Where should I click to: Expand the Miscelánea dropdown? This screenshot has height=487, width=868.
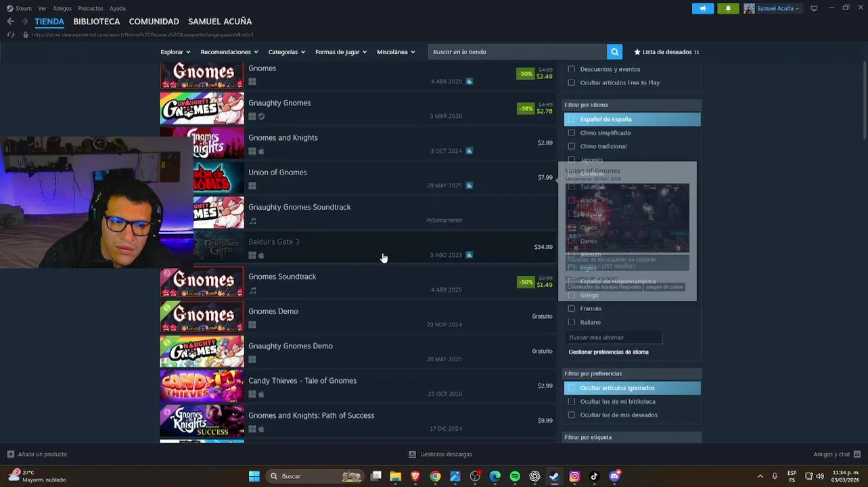click(x=396, y=52)
